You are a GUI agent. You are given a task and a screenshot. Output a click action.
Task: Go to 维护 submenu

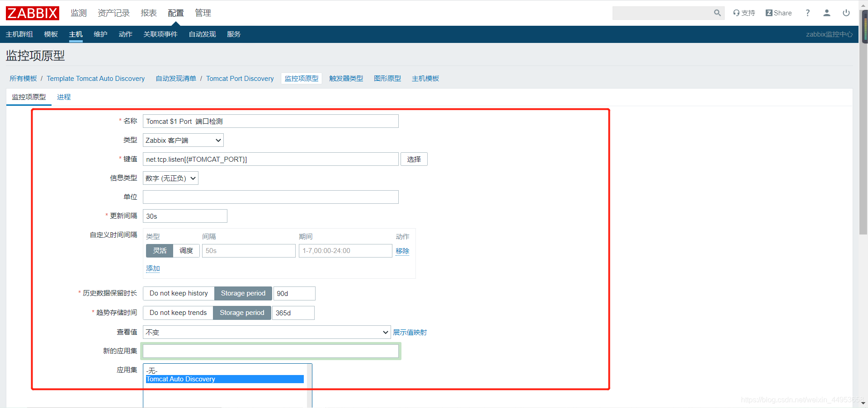click(x=100, y=34)
